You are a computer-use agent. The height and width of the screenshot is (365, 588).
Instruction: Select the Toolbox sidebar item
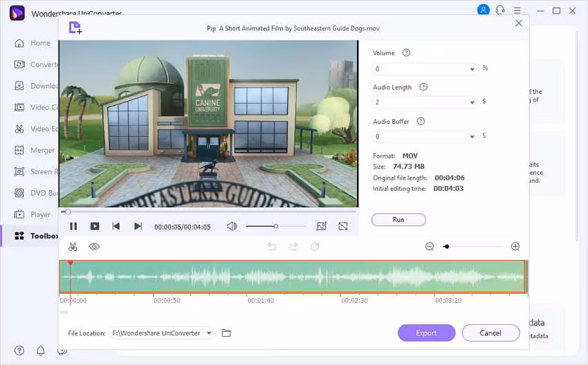coord(35,236)
